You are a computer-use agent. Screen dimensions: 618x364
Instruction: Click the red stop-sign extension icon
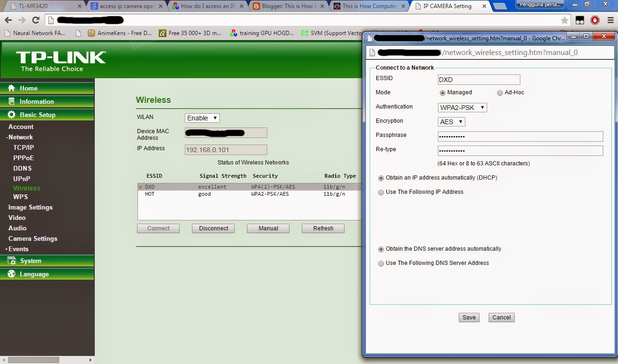[595, 20]
